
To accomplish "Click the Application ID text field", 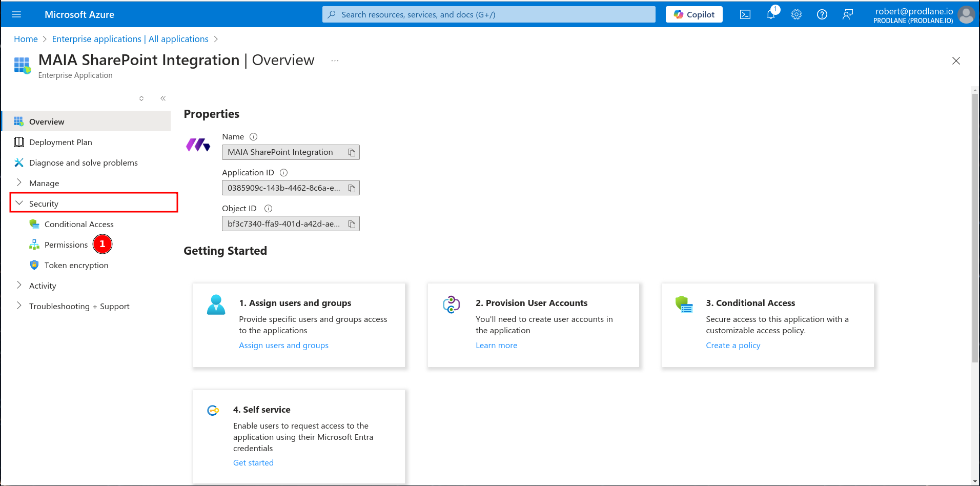I will click(291, 188).
